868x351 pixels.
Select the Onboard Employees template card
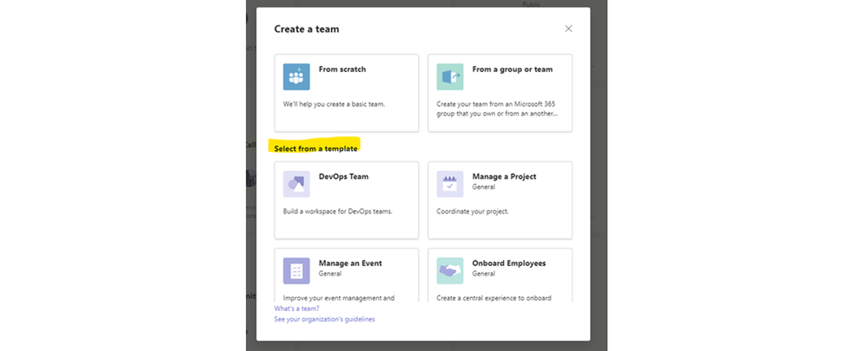click(x=500, y=275)
